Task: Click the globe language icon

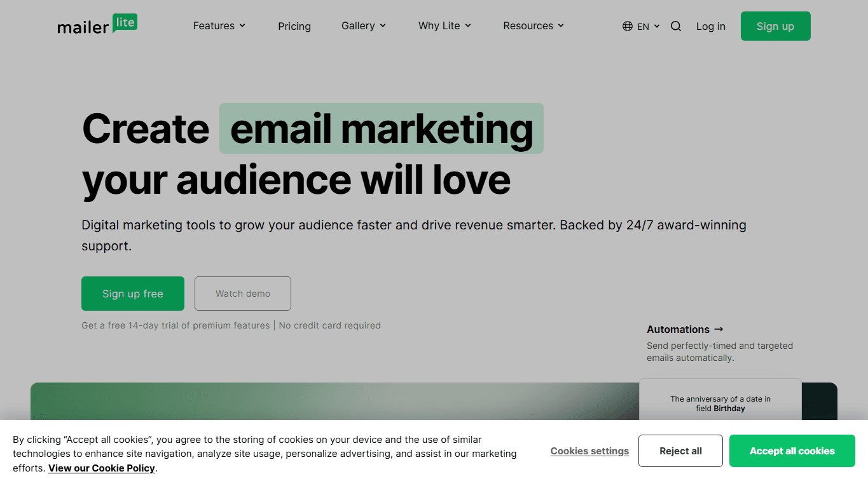Action: pyautogui.click(x=628, y=26)
